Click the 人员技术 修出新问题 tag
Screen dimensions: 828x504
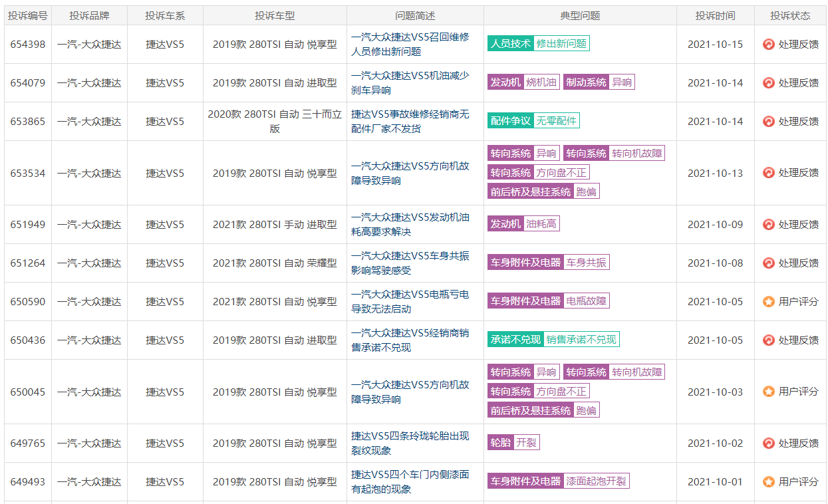pyautogui.click(x=539, y=44)
